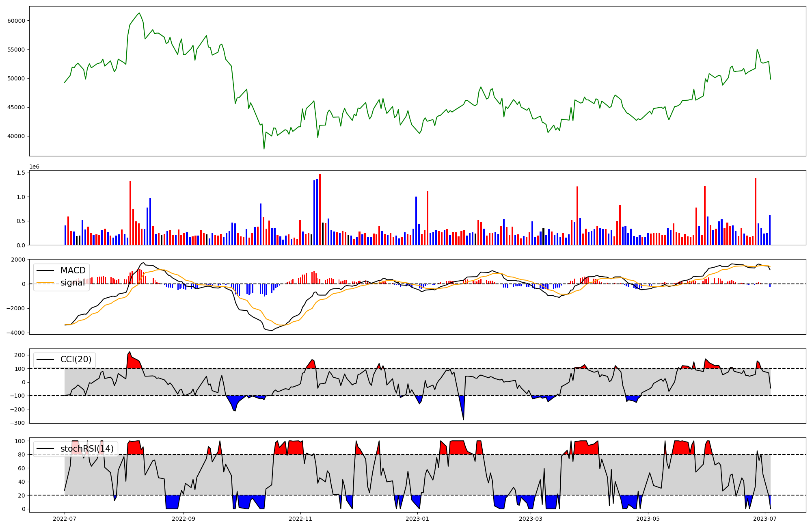Select the stochRSI(14) legend label
This screenshot has width=812, height=528.
coord(87,449)
